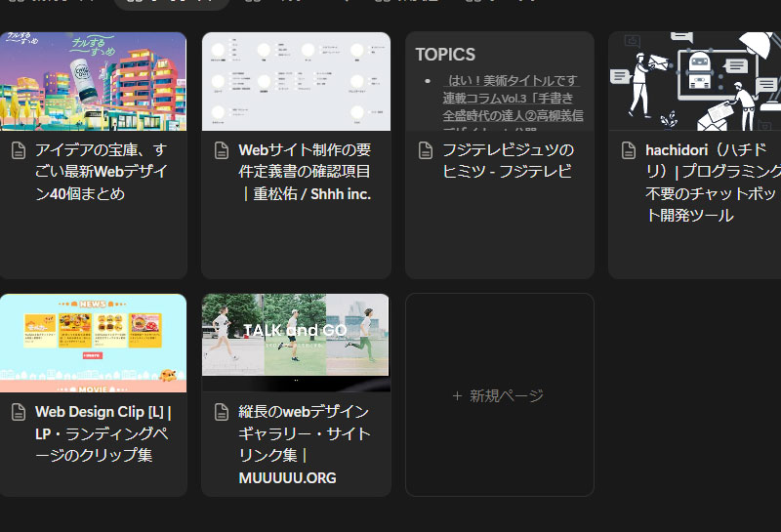Open 縦長のwebデザインギャラリー MUUUUU.ORG title
Screen dimensions: 781x532
(304, 444)
